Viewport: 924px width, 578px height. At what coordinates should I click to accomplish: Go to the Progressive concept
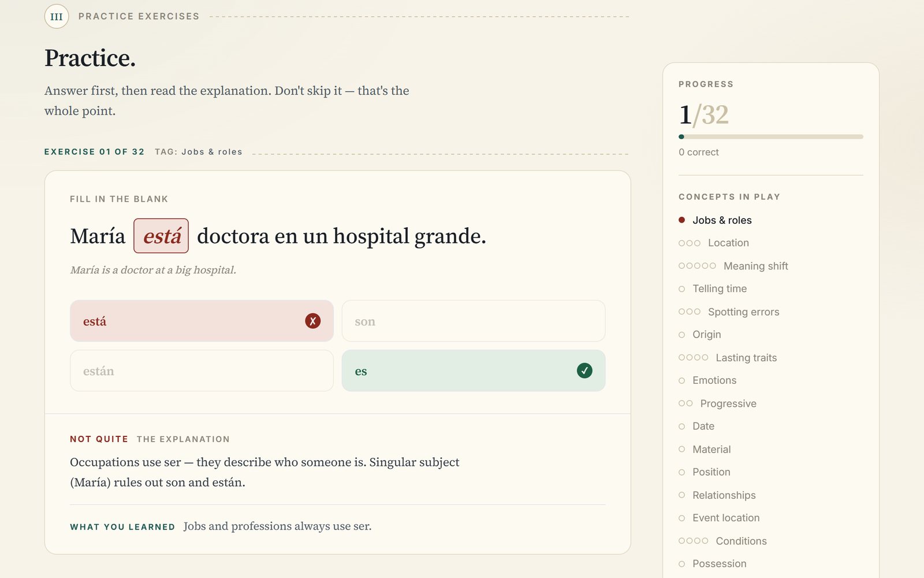coord(717,403)
